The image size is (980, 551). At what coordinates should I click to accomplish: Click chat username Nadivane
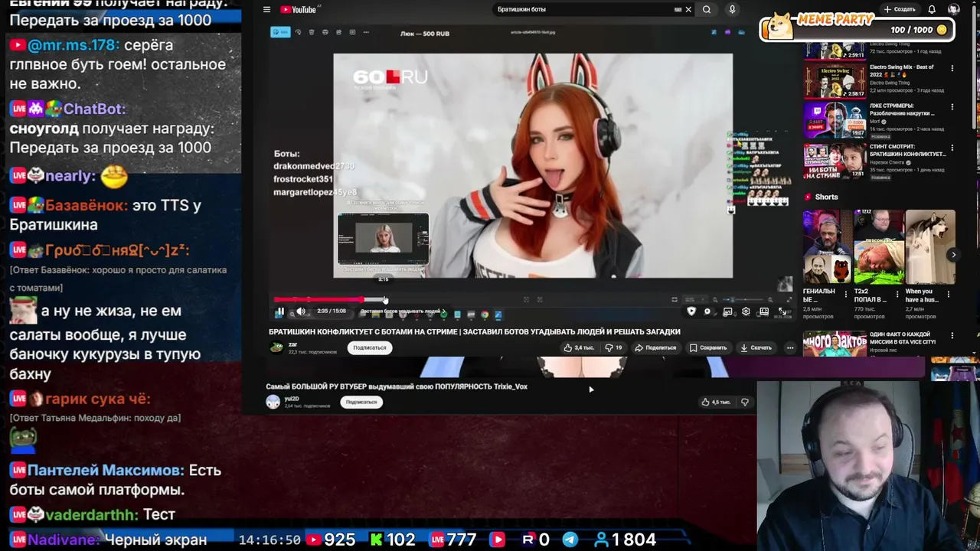64,540
